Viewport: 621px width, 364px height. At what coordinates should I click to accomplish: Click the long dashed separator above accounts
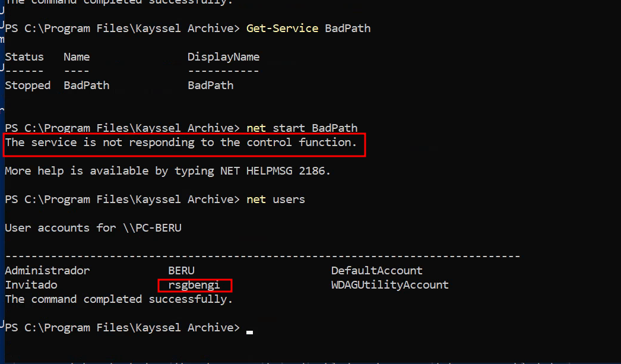click(x=262, y=256)
